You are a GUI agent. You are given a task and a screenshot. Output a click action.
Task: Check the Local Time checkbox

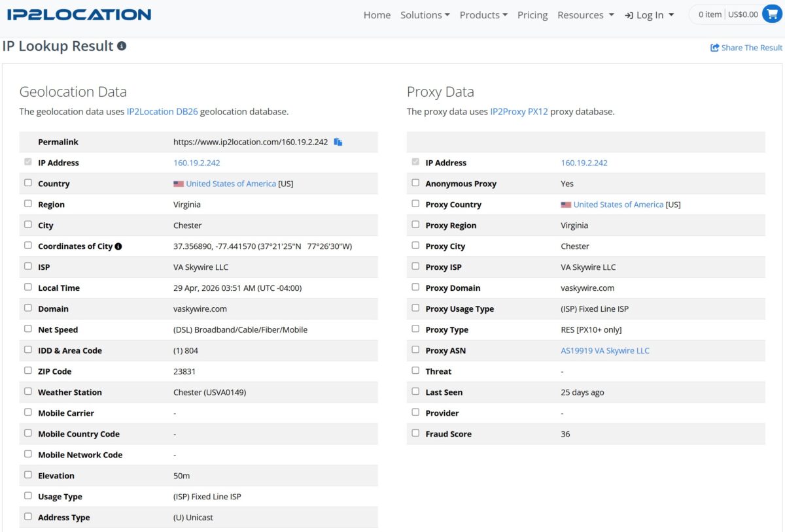coord(28,287)
